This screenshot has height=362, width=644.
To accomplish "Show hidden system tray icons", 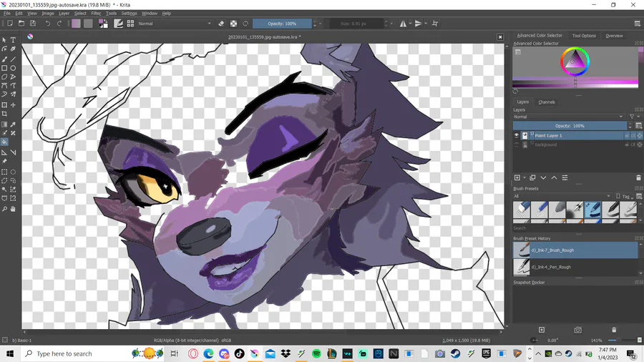I will point(538,353).
